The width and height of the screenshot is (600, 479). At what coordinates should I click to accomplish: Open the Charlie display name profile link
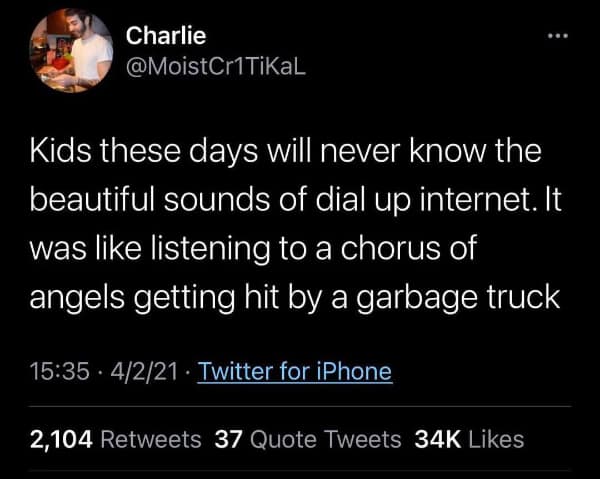pos(166,35)
